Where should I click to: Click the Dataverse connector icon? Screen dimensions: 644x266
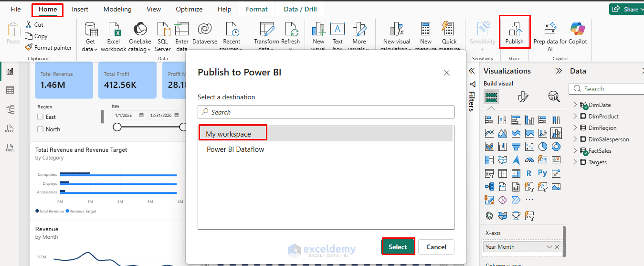click(x=205, y=29)
